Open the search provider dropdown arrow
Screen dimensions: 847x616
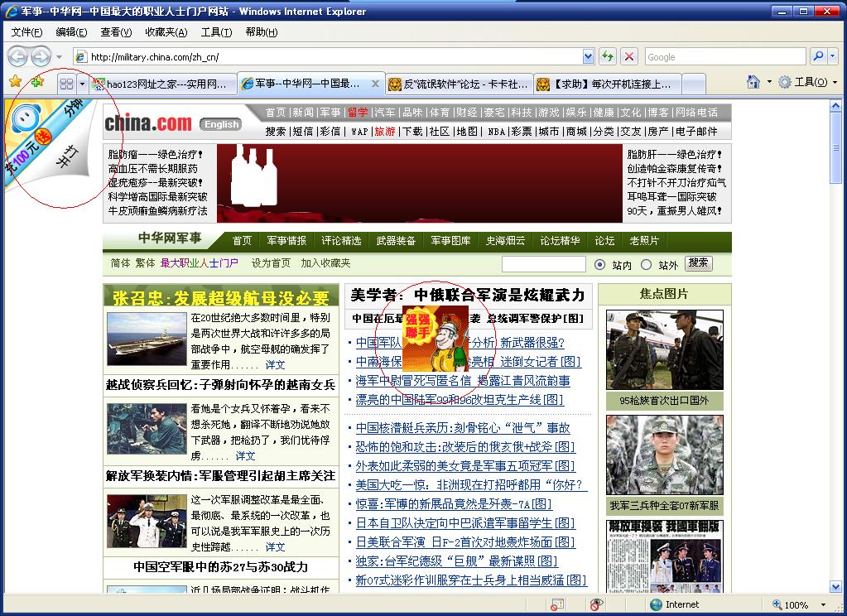(832, 56)
